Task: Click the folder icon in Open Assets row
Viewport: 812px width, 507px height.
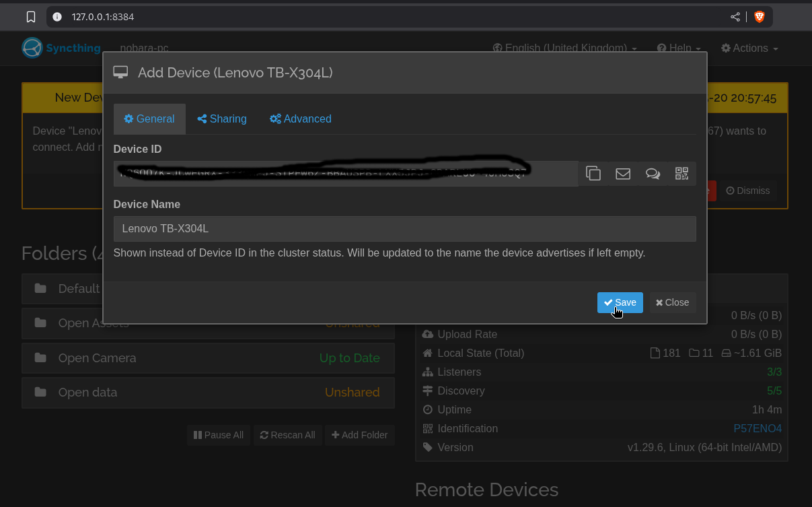Action: [40, 323]
